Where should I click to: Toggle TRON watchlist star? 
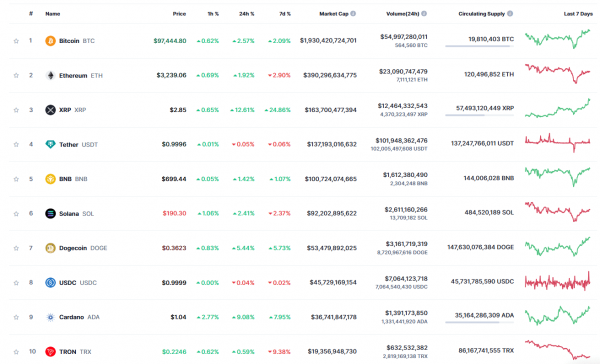pos(16,352)
